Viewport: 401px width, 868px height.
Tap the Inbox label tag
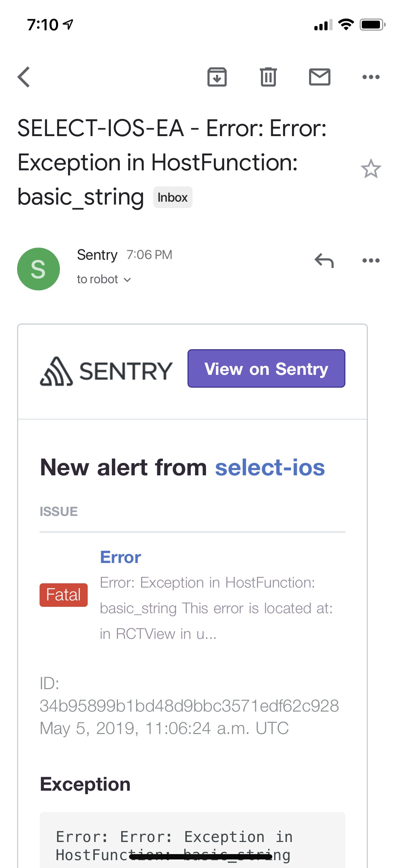point(173,197)
